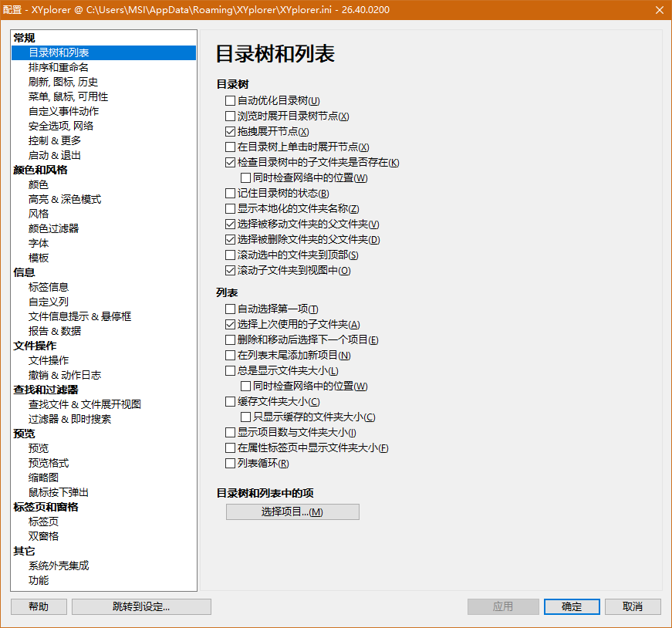Open the 跳转到设定... dialog
The image size is (672, 628).
point(141,606)
